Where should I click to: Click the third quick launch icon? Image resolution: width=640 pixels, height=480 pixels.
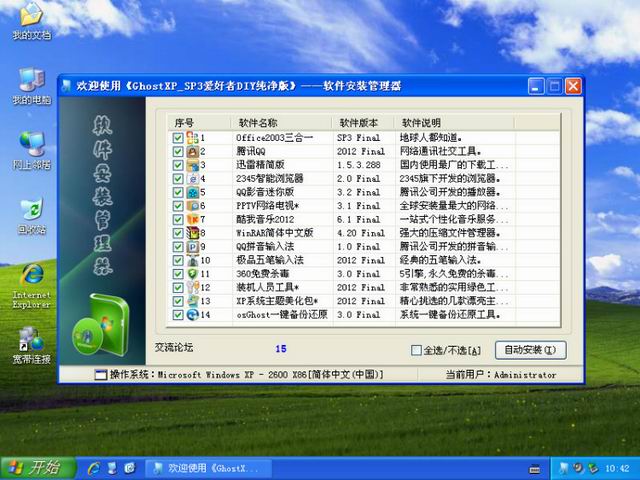(130, 468)
